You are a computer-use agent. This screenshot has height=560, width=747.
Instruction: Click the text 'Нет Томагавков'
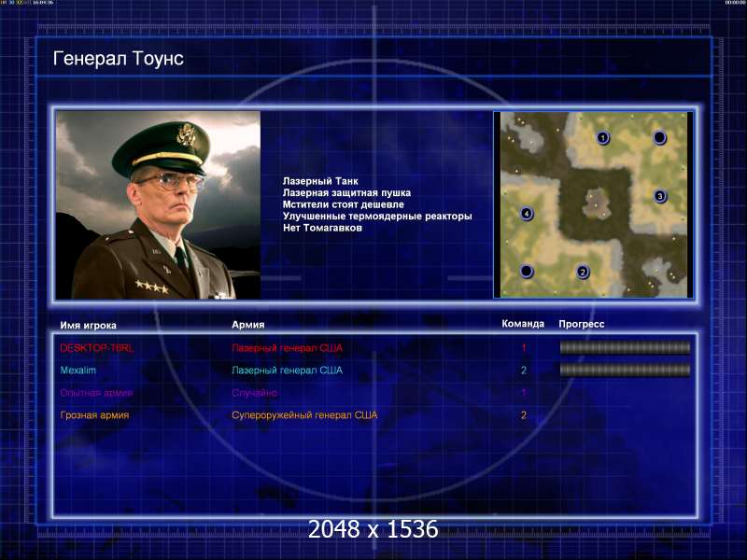(x=322, y=228)
